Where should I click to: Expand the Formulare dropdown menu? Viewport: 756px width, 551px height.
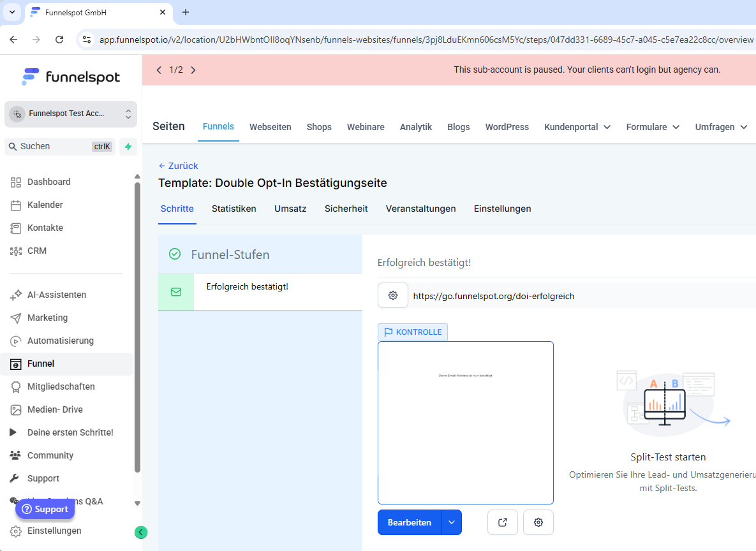pos(653,127)
